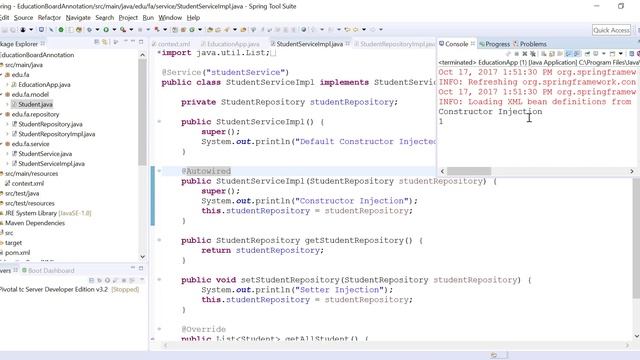
Task: Toggle Link with Editor in the Package Explorer
Action: click(x=104, y=42)
